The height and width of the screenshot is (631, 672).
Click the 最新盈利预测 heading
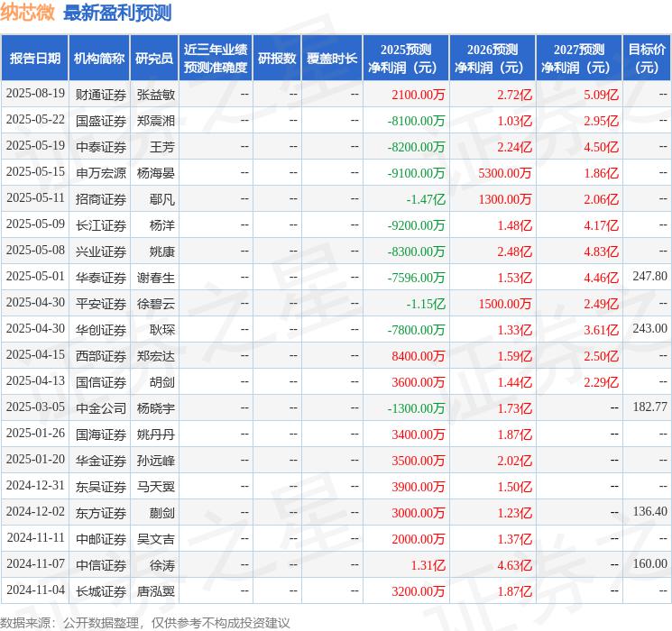[117, 13]
